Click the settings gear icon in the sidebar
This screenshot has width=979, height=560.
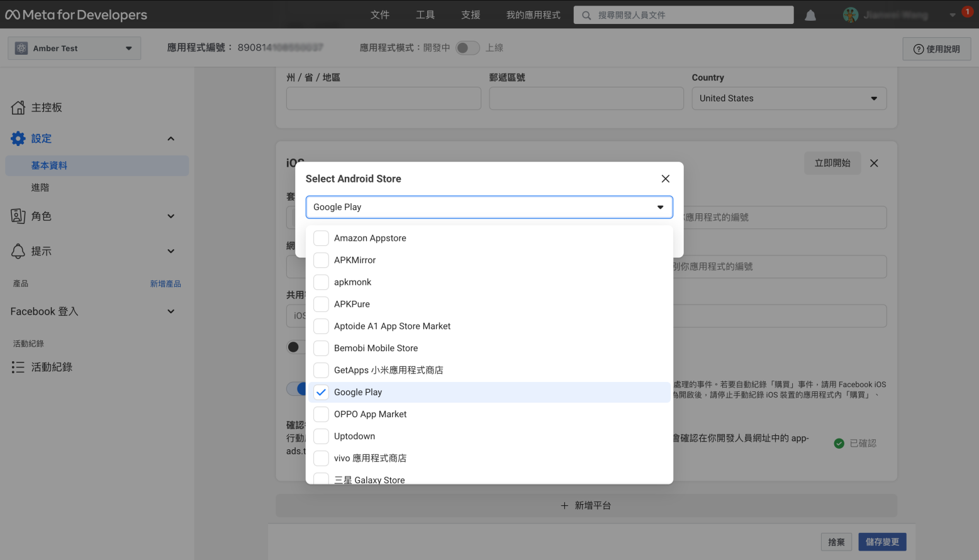(18, 138)
